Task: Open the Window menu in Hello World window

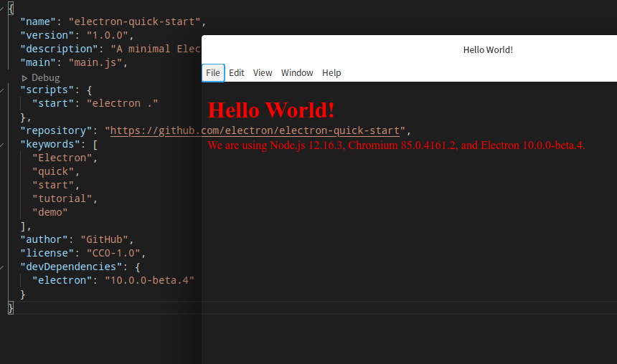Action: point(297,73)
